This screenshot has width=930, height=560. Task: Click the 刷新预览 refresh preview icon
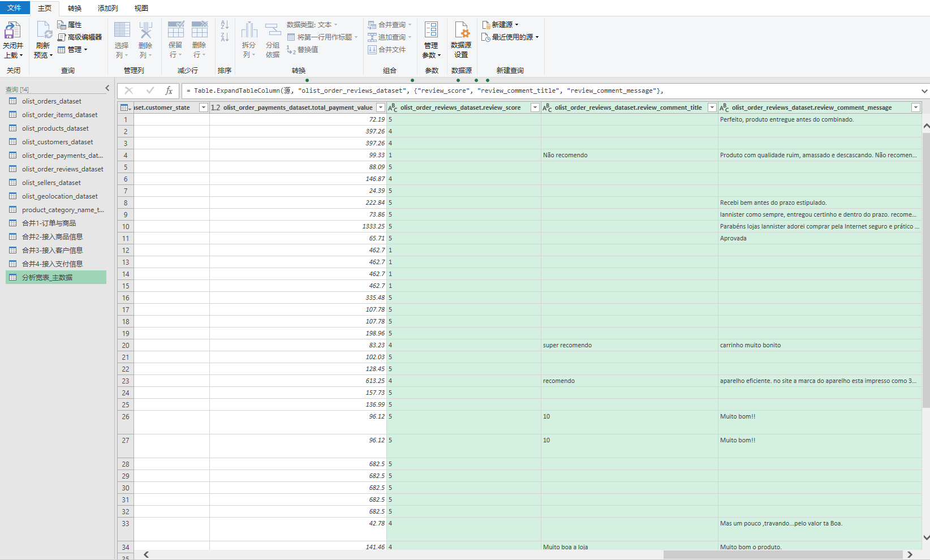44,31
